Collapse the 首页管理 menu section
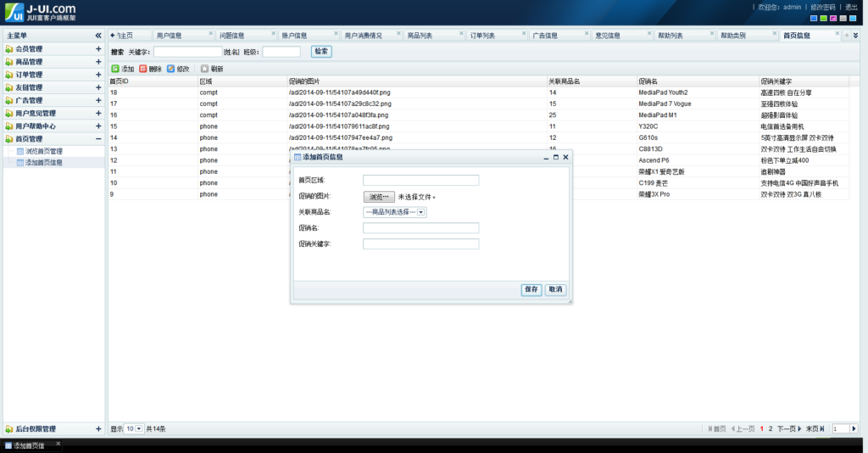The image size is (868, 453). [x=98, y=139]
